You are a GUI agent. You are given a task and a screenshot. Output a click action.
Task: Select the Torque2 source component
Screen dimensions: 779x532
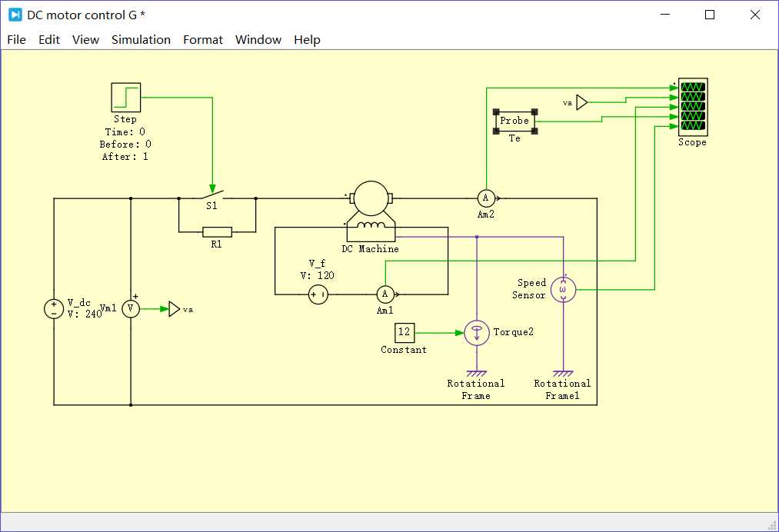click(x=477, y=333)
